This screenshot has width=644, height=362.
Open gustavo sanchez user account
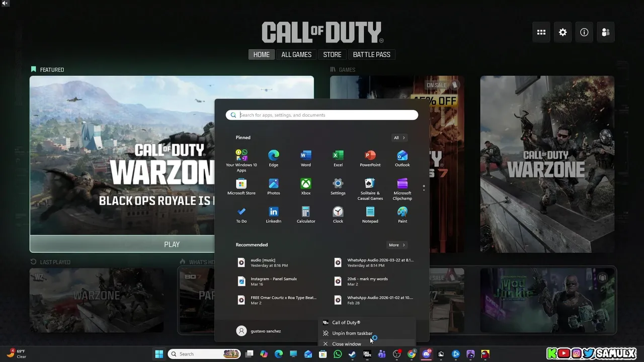pyautogui.click(x=259, y=331)
